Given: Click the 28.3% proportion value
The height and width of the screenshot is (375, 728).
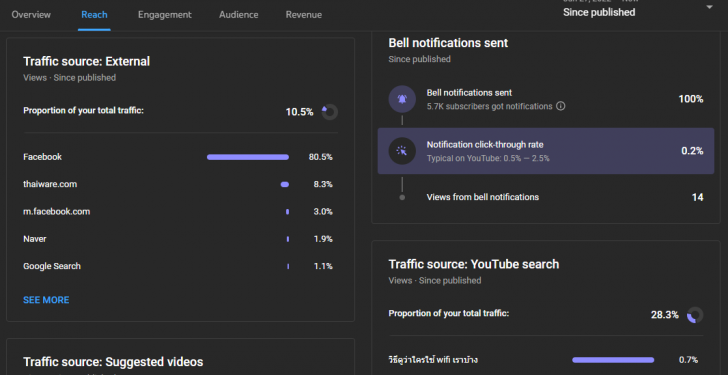Looking at the screenshot, I should pos(664,315).
